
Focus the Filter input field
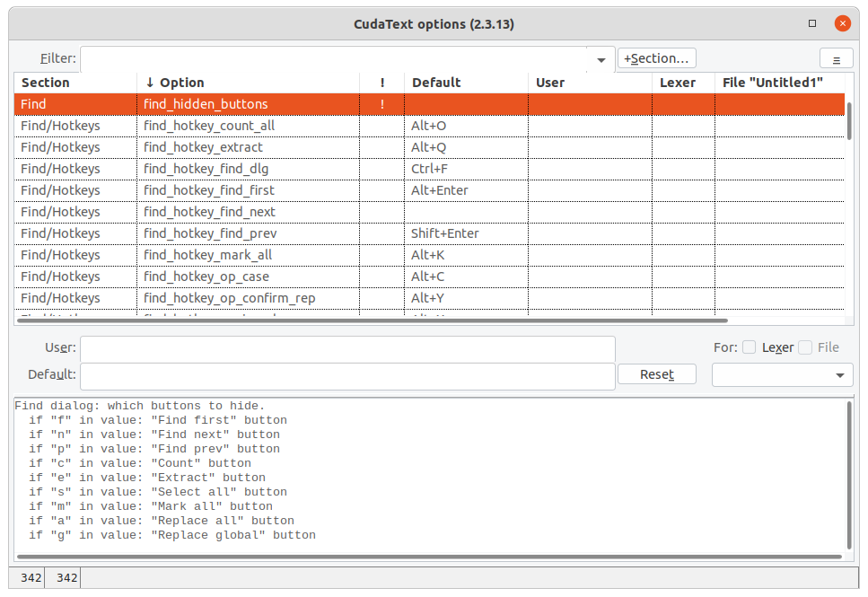point(334,59)
